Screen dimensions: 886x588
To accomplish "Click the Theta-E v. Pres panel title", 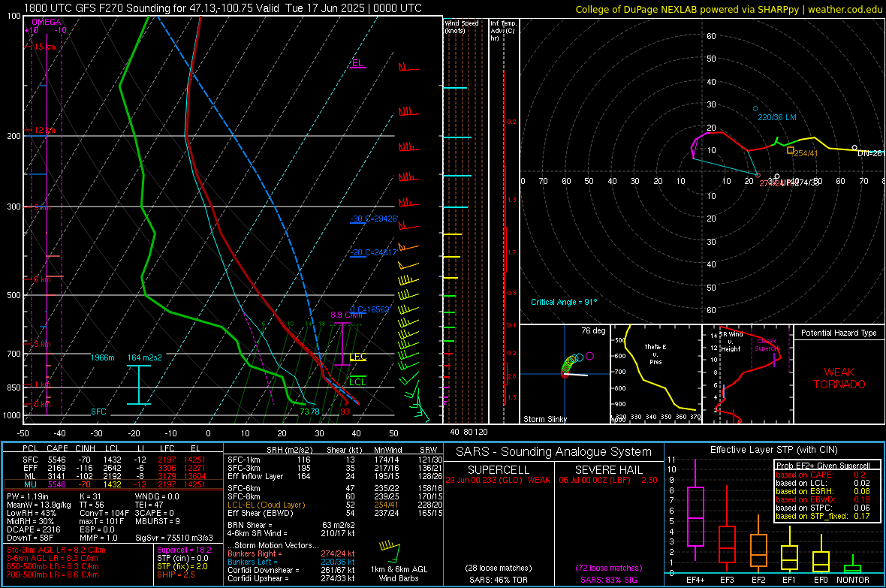I will [655, 354].
